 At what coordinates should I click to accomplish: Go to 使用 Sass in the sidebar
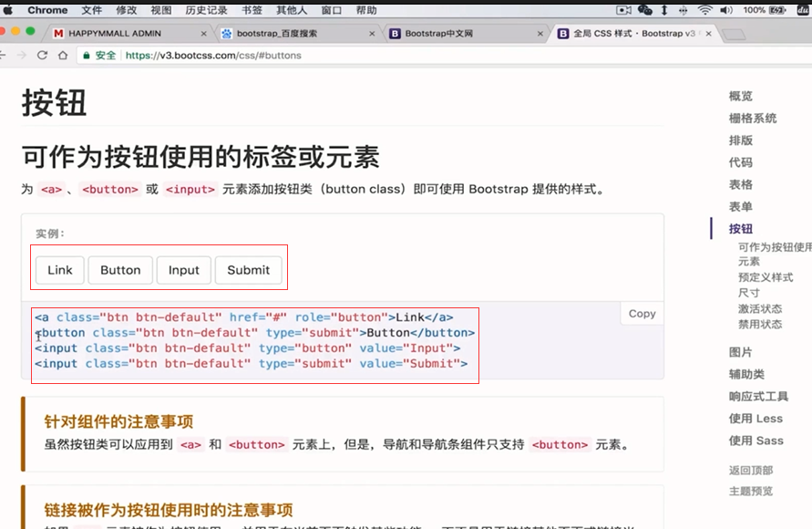tap(756, 441)
